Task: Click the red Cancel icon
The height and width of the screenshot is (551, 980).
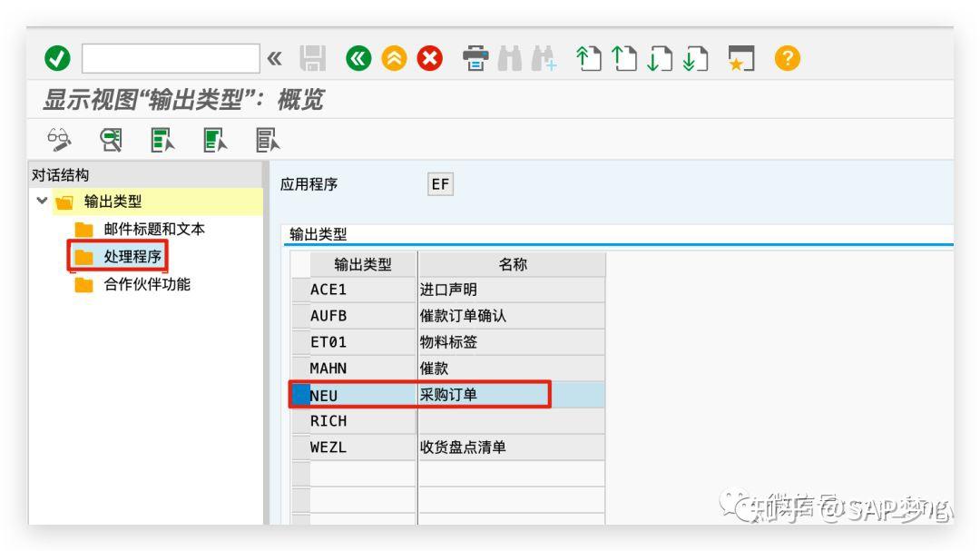Action: click(x=430, y=59)
